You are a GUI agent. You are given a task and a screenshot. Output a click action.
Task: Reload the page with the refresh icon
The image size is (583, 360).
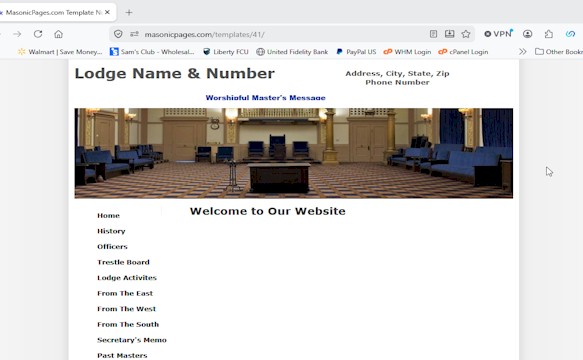tap(38, 34)
